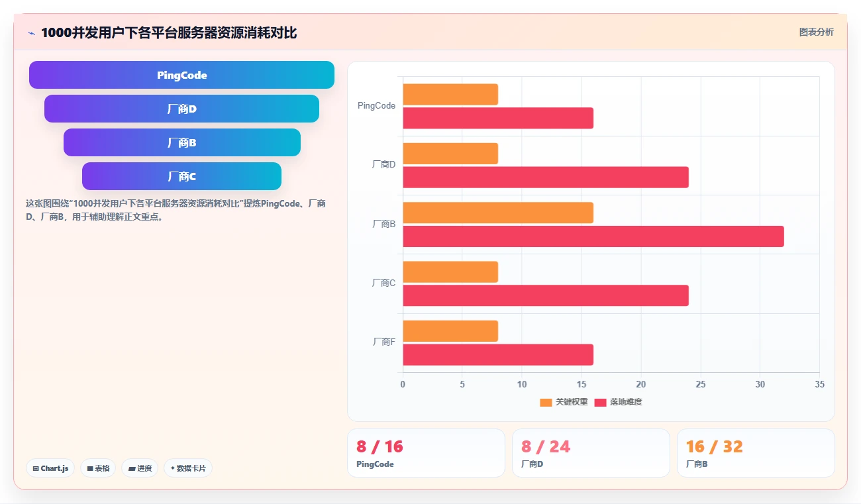Click 厂商C's red bar in chart
The image size is (861, 504).
546,295
